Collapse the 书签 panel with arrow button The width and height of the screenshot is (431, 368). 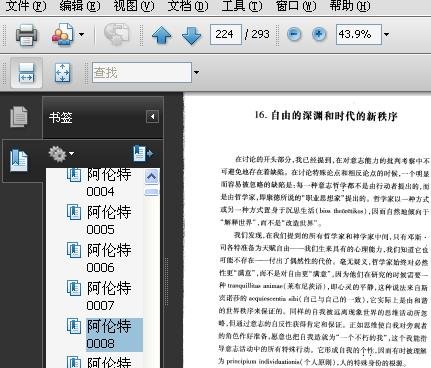point(152,117)
